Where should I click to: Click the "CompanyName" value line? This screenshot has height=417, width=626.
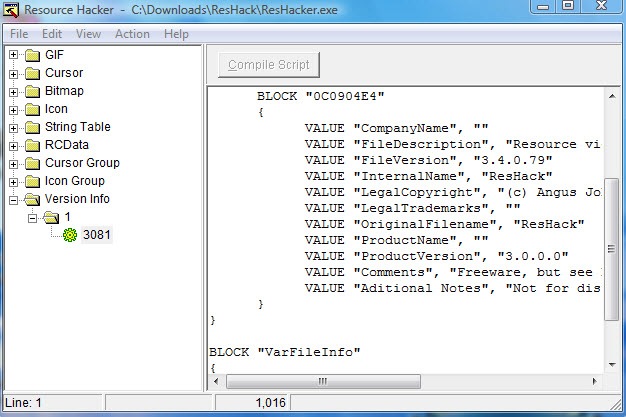(396, 128)
